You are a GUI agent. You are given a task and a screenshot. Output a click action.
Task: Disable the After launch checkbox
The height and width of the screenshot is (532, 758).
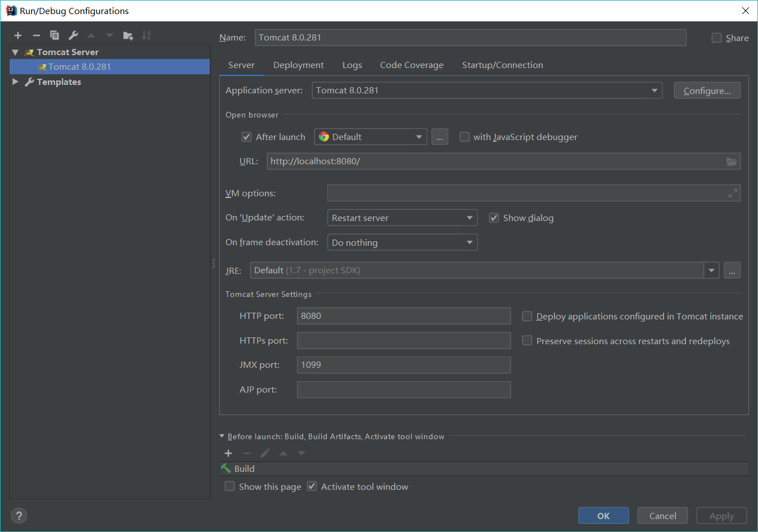point(246,137)
